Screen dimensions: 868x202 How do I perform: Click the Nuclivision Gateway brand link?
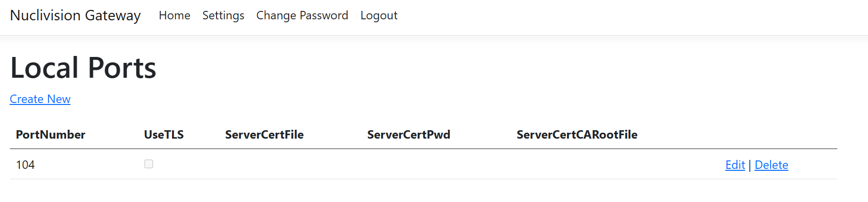pos(75,15)
